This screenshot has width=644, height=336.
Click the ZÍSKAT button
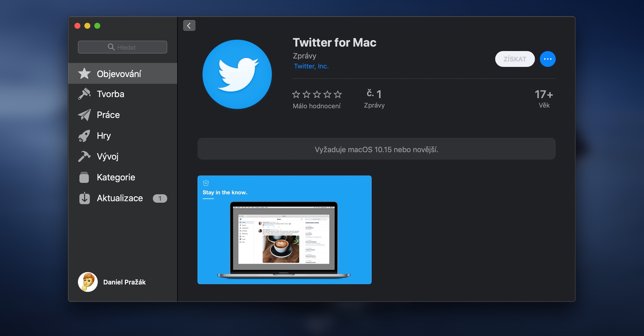click(x=515, y=59)
